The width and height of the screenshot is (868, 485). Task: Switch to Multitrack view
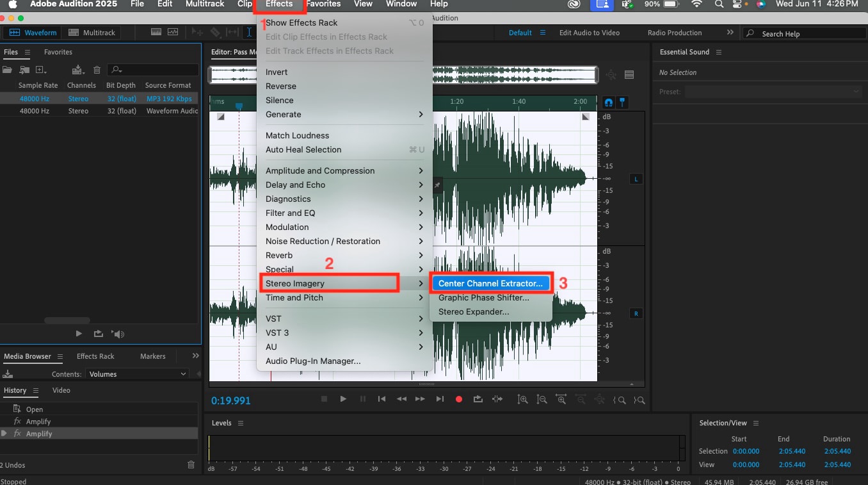click(91, 32)
